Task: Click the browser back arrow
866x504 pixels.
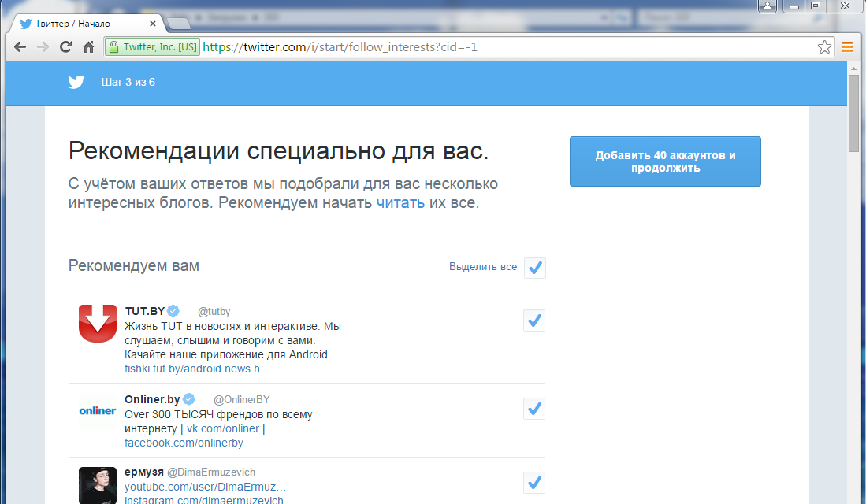Action: coord(20,47)
